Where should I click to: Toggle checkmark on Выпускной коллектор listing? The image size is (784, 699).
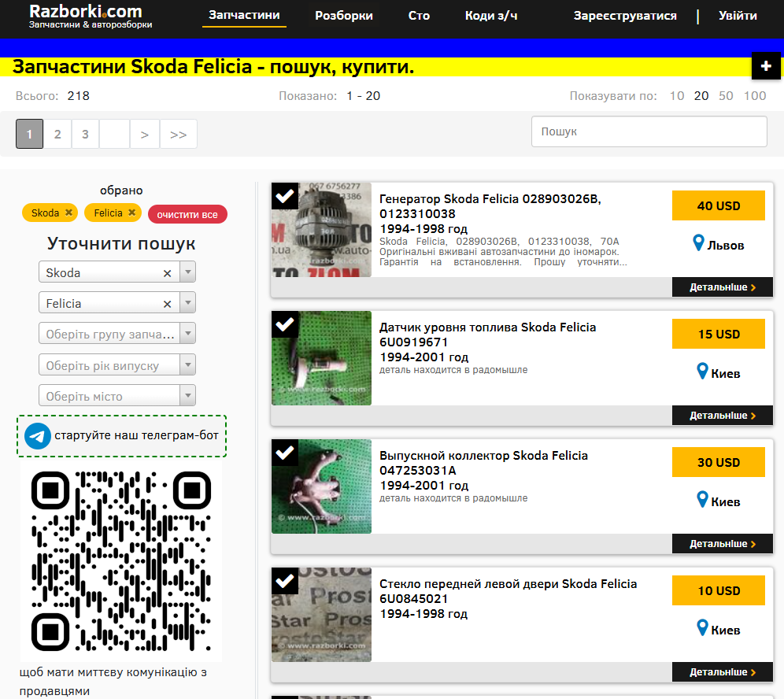285,453
